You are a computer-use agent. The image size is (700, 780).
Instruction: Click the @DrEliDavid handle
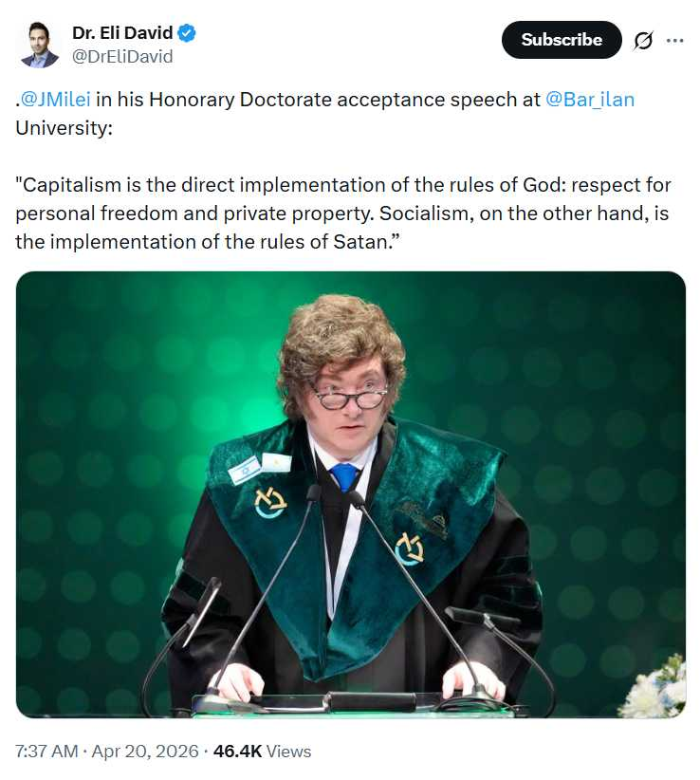tap(122, 57)
